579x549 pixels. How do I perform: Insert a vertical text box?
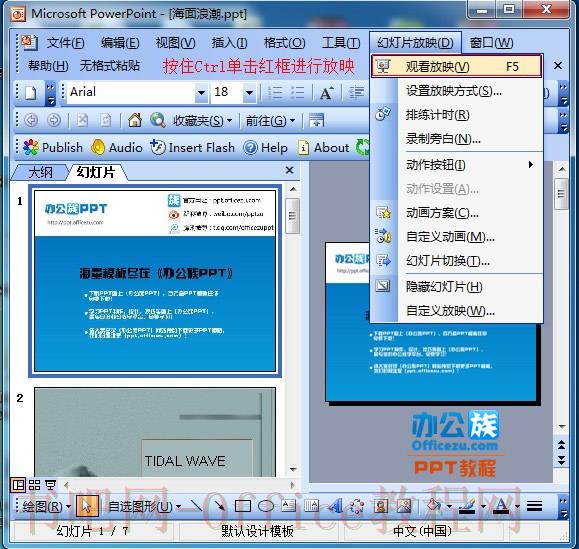coord(311,505)
